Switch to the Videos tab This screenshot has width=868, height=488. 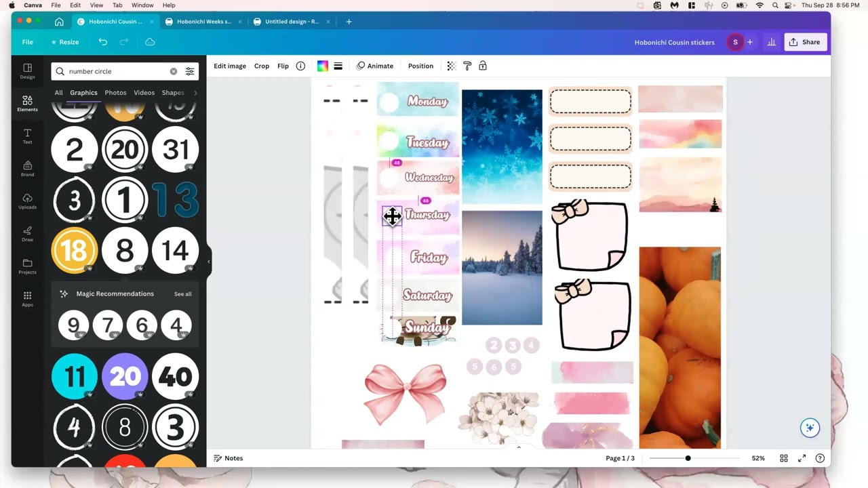[144, 93]
